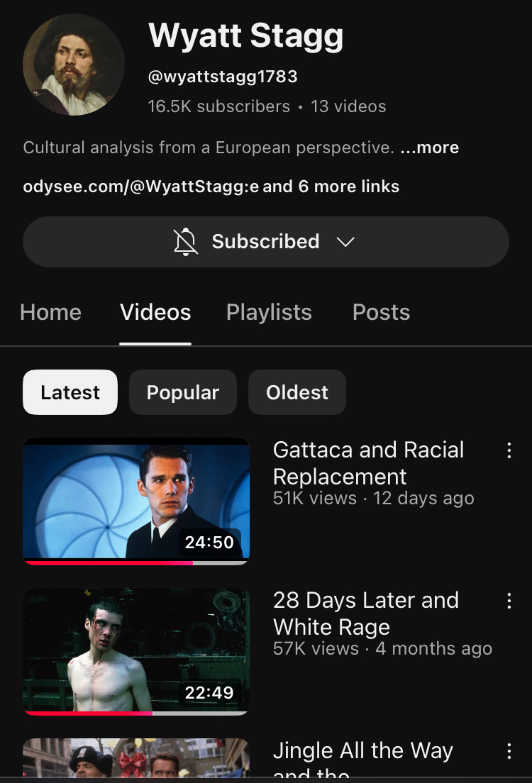Open 28 Days Later and White Rage title
This screenshot has width=532, height=783.
(366, 613)
